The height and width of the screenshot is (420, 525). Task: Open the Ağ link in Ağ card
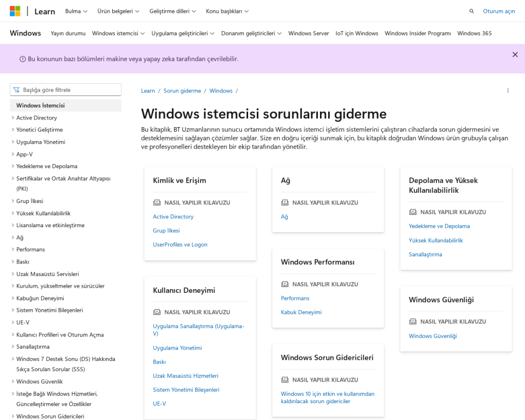coord(284,217)
